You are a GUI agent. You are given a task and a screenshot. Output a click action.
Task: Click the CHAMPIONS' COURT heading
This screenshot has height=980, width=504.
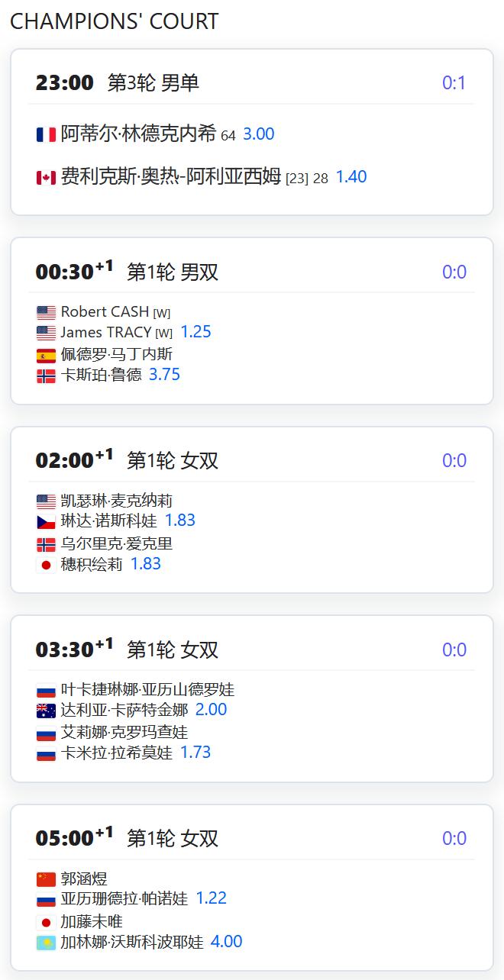(x=115, y=21)
